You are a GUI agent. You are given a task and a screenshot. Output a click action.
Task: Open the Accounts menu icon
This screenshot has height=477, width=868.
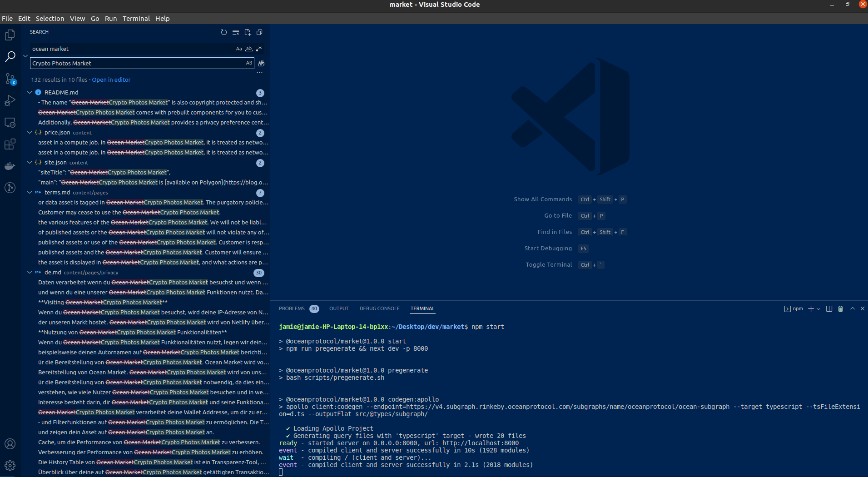coord(10,444)
